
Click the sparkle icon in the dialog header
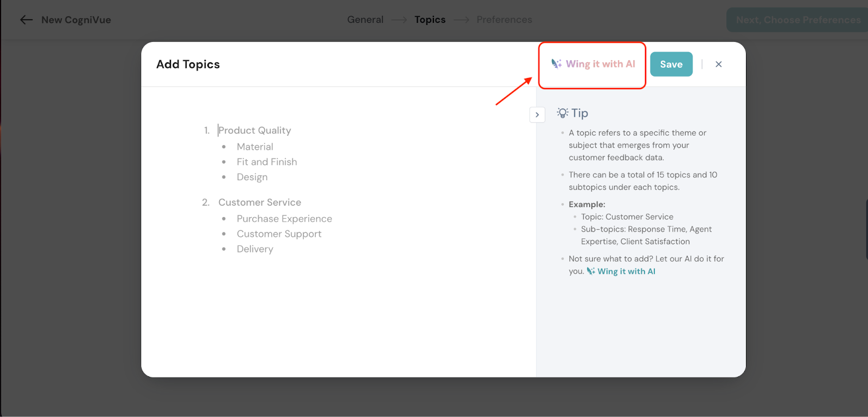tap(557, 64)
